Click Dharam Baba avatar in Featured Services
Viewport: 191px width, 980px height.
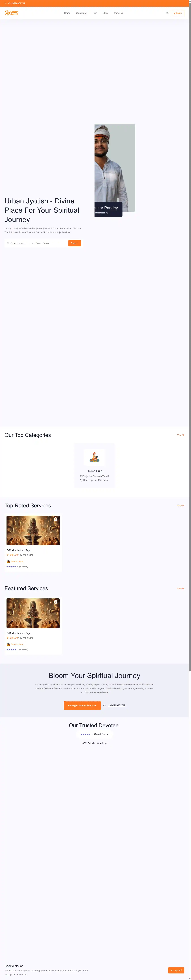8,644
